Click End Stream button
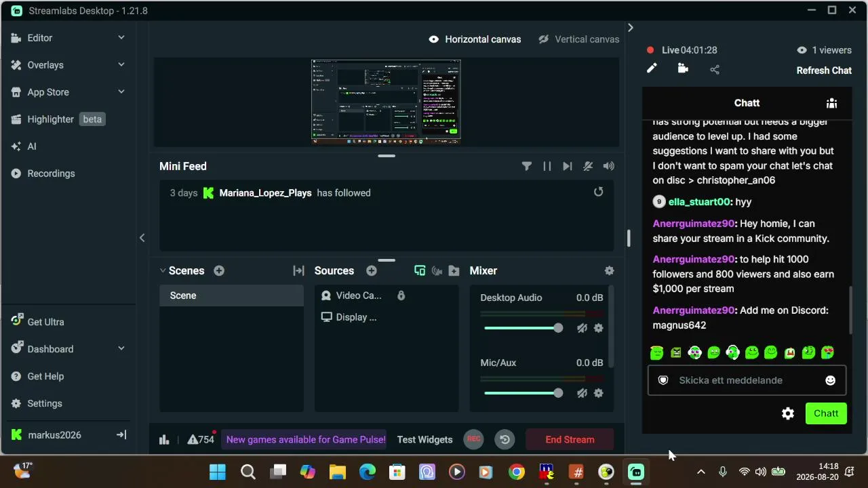 pyautogui.click(x=570, y=439)
